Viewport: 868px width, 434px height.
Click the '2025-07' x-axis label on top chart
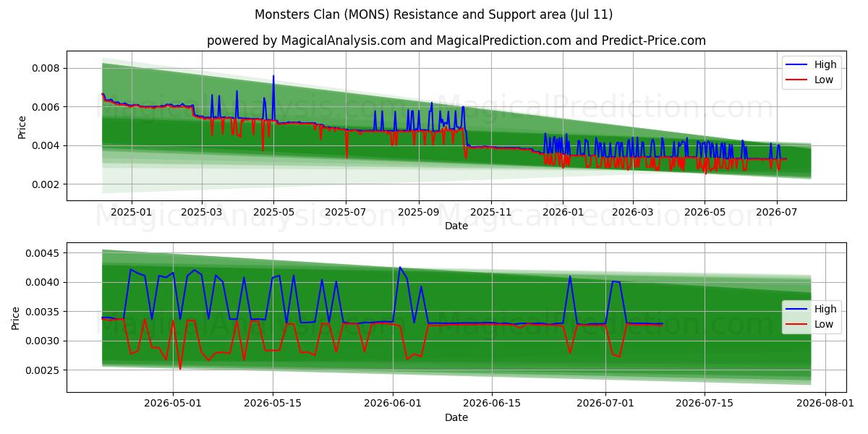point(346,212)
